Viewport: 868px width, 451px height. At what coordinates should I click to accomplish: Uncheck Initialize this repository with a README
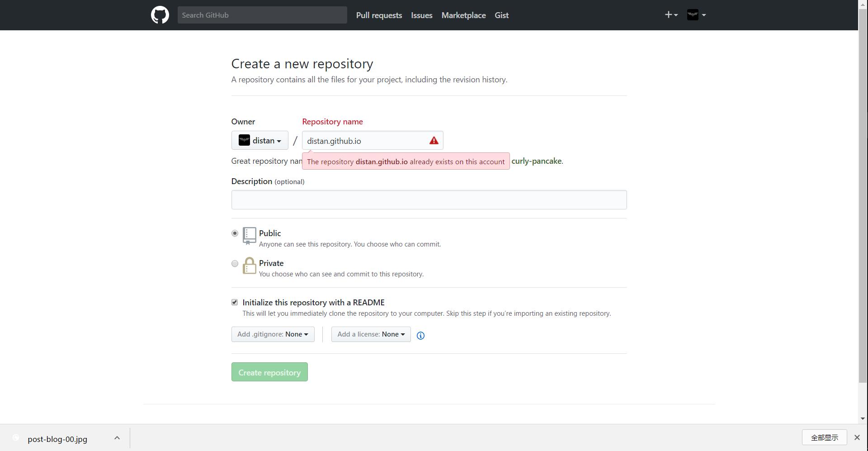tap(235, 302)
